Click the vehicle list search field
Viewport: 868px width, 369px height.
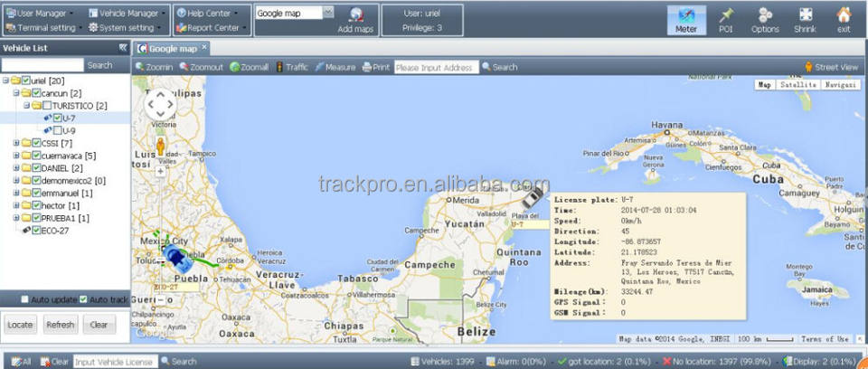tap(42, 65)
